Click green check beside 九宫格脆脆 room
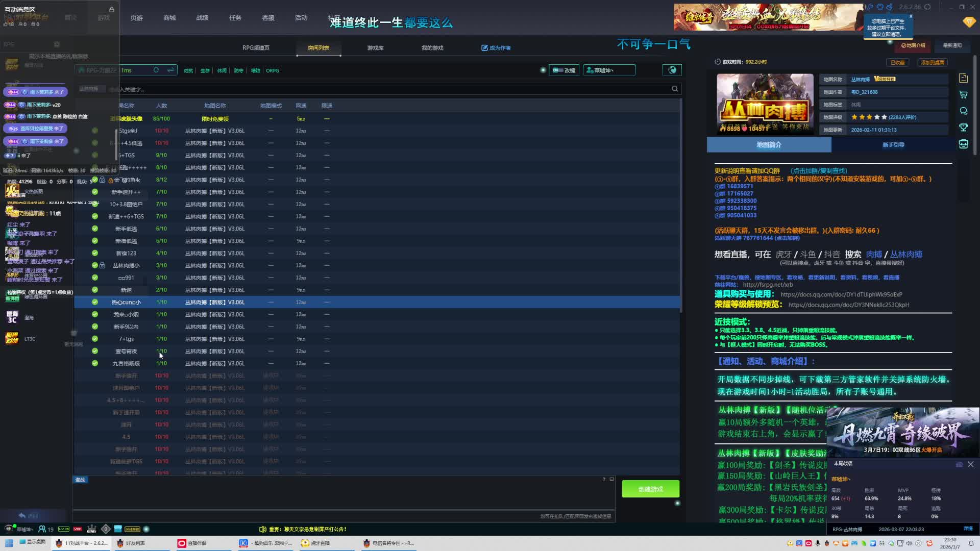Image resolution: width=980 pixels, height=551 pixels. tap(95, 363)
